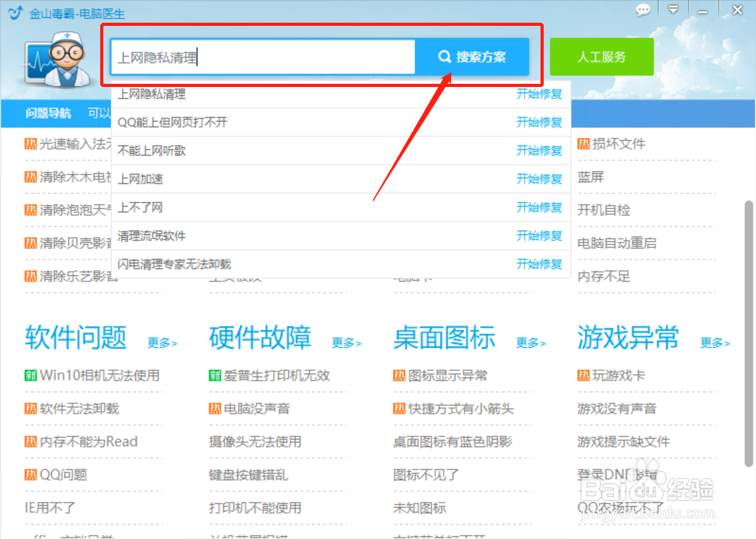Click the hot badge beside 软件无法卸载
The image size is (756, 539).
[x=31, y=409]
